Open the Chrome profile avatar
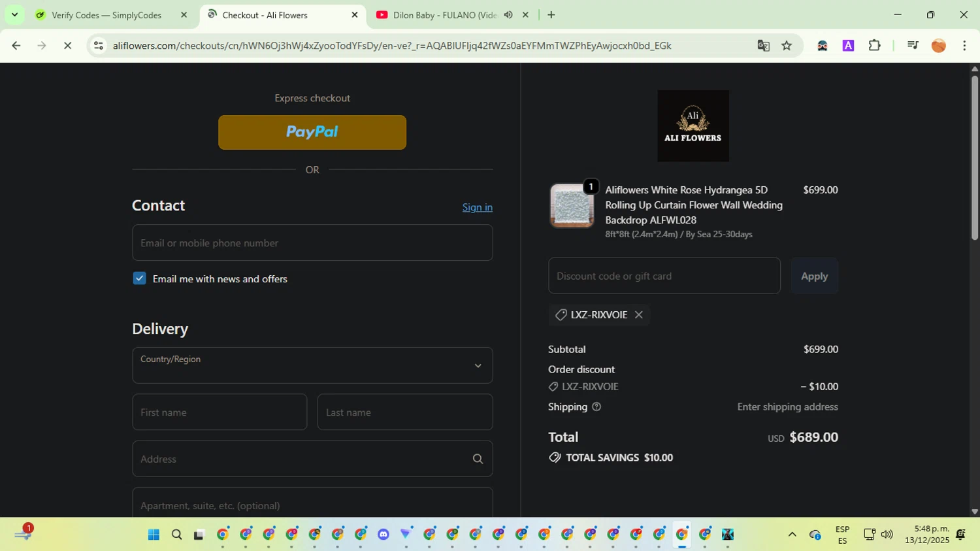This screenshot has height=551, width=980. (939, 46)
